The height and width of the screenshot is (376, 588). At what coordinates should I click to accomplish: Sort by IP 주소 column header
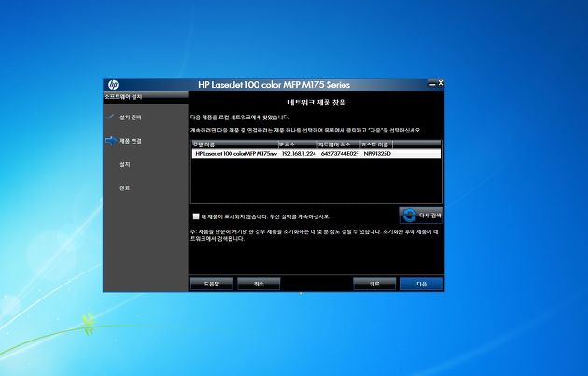click(x=298, y=145)
